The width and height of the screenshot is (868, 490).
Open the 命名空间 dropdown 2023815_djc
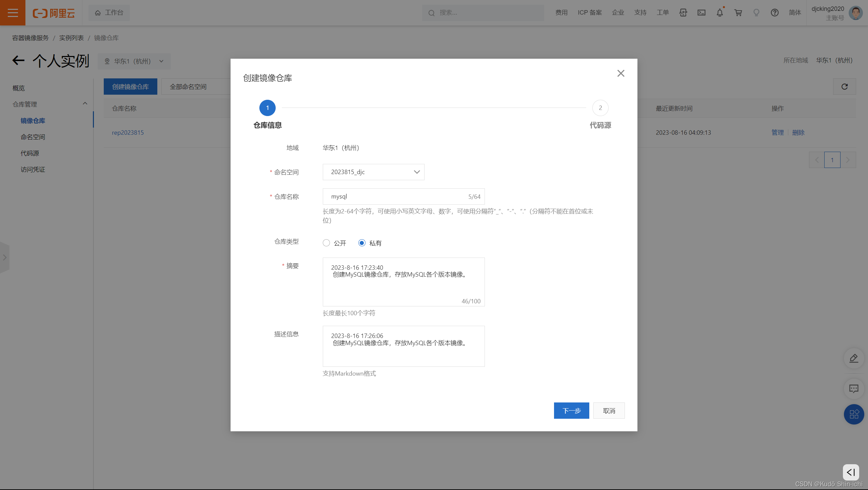tap(373, 172)
